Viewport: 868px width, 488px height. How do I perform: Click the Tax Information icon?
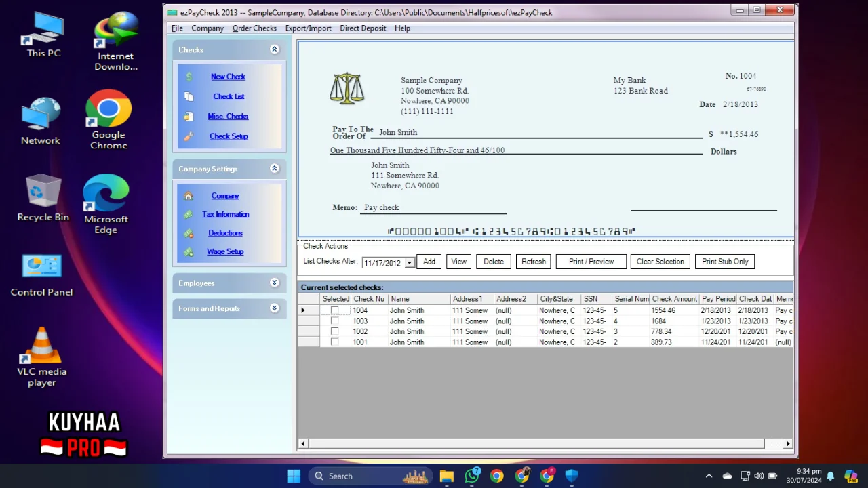click(x=189, y=214)
